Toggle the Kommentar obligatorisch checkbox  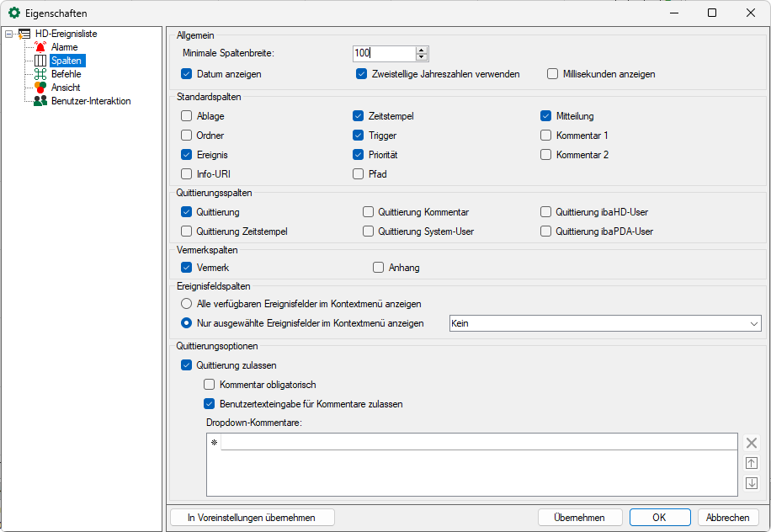tap(210, 385)
